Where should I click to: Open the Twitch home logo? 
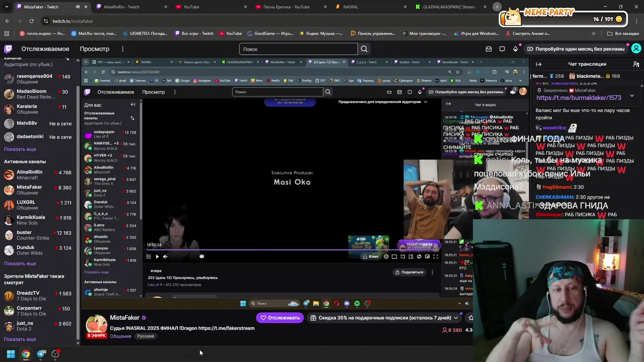[x=8, y=49]
